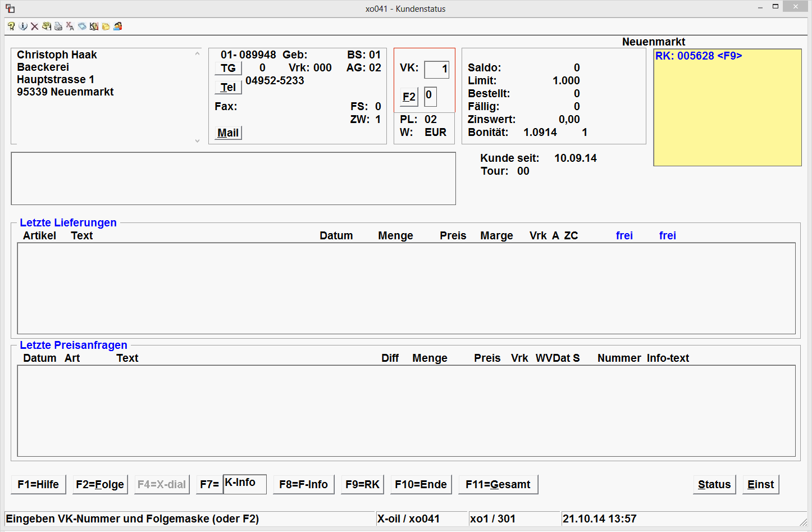Screen dimensions: 812x532
Task: Click the K-Info field next to F7=
Action: click(245, 484)
